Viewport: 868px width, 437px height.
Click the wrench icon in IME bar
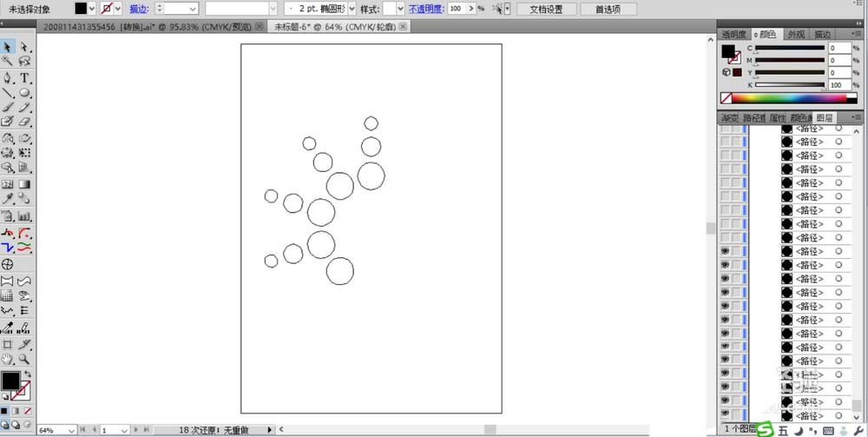tap(858, 430)
